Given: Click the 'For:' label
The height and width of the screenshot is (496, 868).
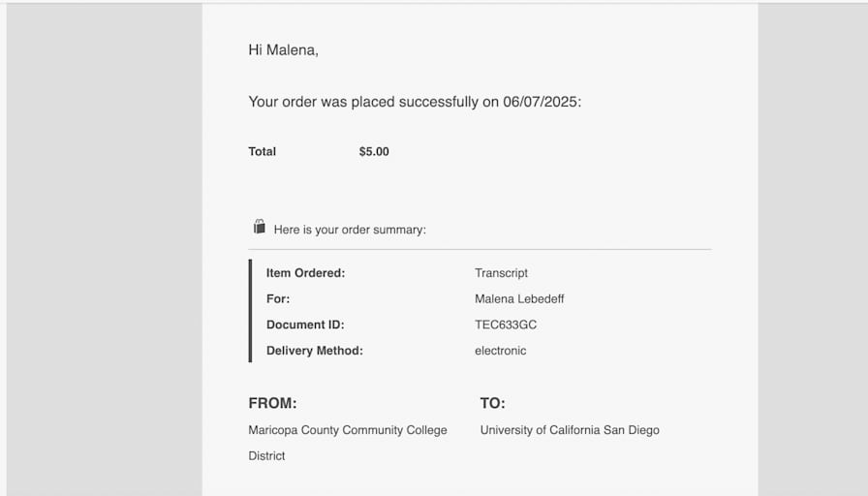Looking at the screenshot, I should [278, 299].
